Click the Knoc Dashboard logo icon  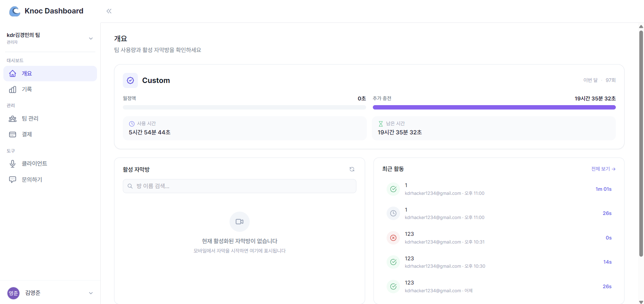14,11
